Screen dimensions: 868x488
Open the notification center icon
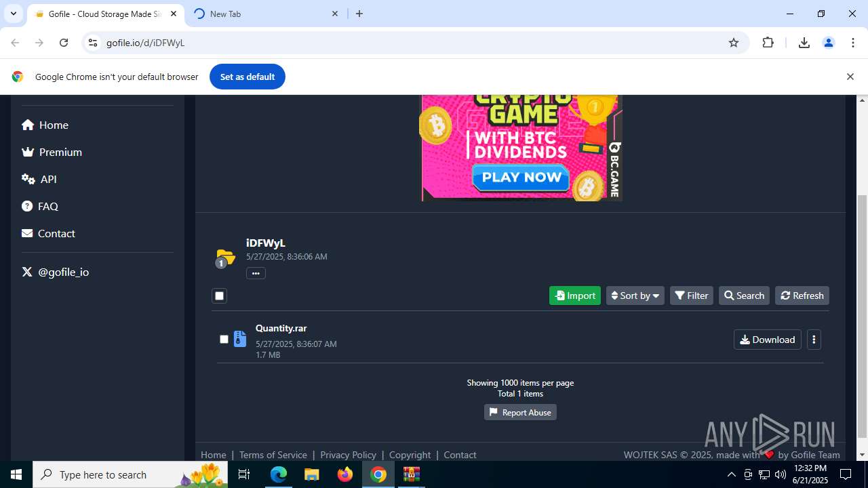click(846, 474)
